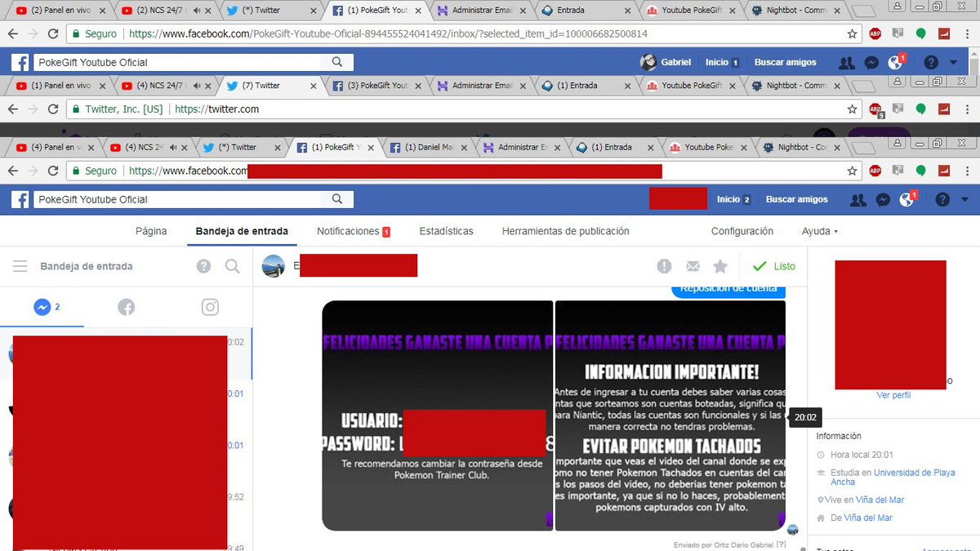Viewport: 980px width, 551px height.
Task: Click Inicio 1 in rear Facebook window
Action: click(x=722, y=62)
